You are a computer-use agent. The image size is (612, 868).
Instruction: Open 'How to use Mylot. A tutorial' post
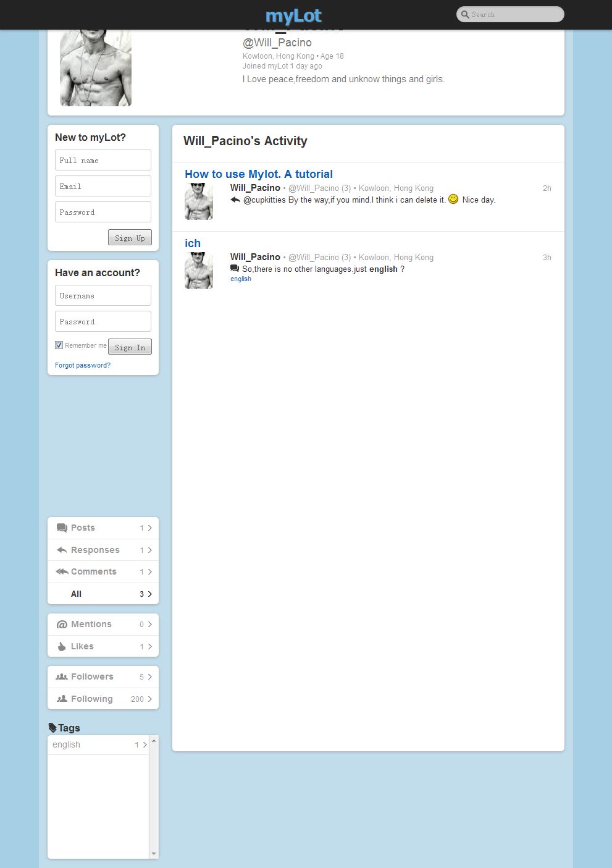(x=258, y=174)
